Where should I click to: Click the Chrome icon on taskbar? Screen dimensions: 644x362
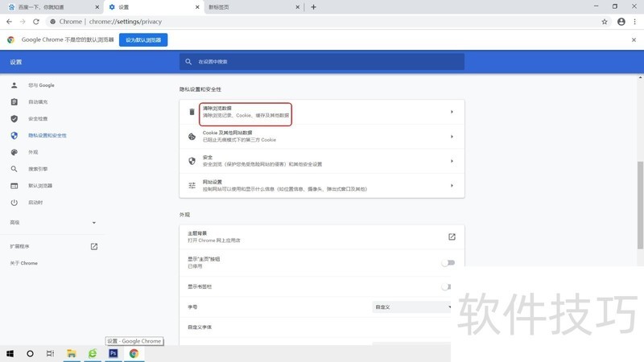tap(134, 353)
